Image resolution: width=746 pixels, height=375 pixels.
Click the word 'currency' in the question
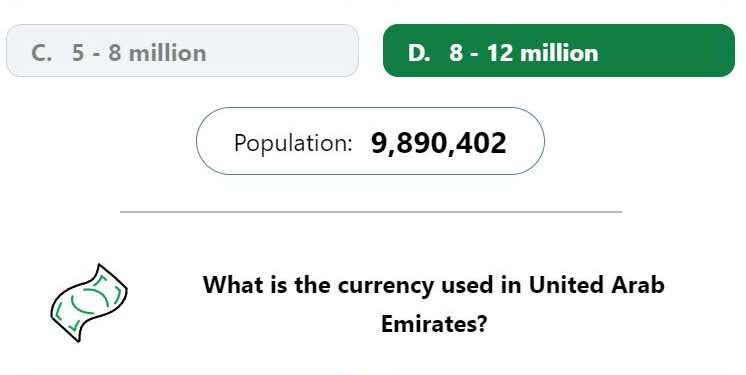(386, 286)
